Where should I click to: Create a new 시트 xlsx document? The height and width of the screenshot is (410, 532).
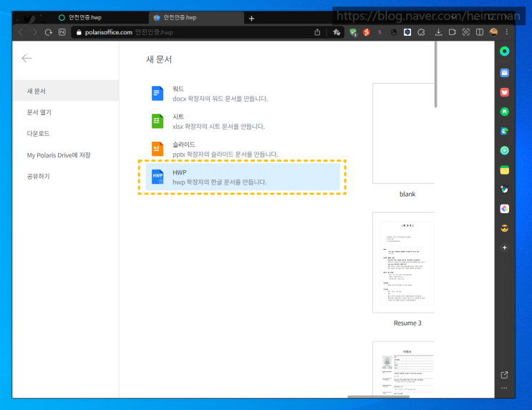[x=243, y=122]
